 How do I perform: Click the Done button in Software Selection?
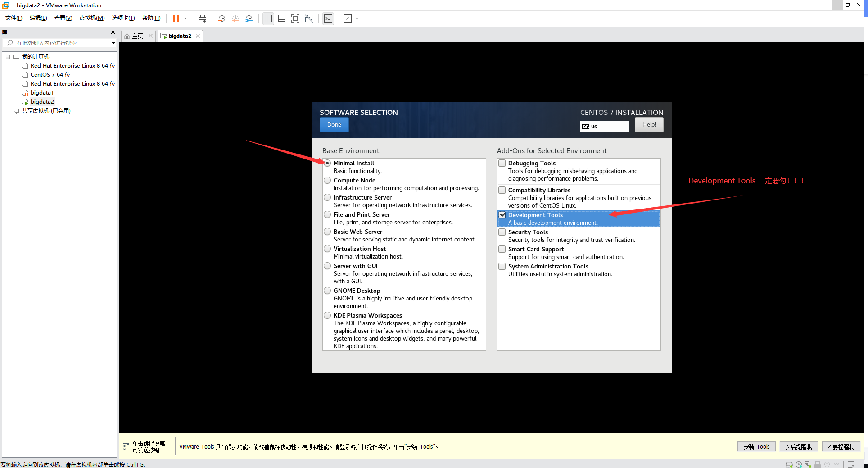click(334, 124)
